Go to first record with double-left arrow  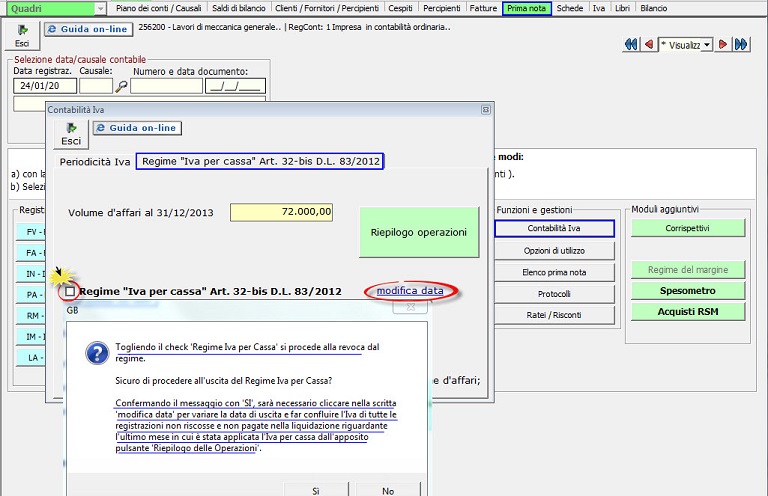point(631,45)
